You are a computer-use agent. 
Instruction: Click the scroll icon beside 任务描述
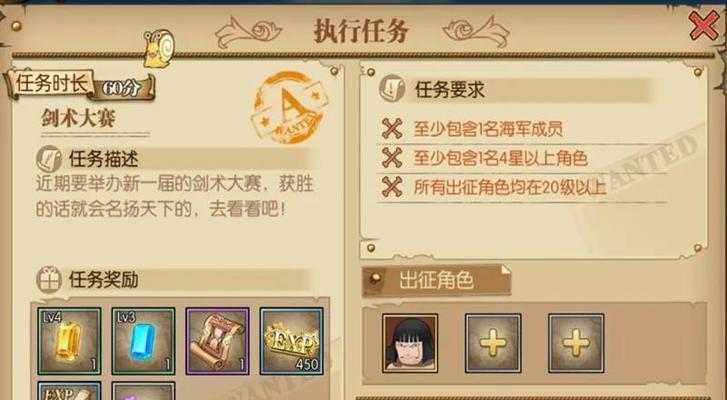pos(49,159)
